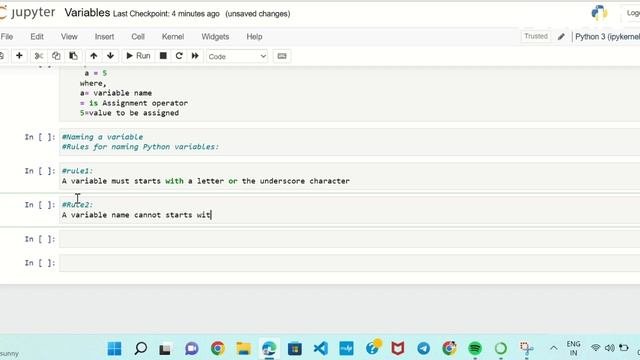The image size is (640, 360).
Task: Click inside the #rule1 cell text
Action: pyautogui.click(x=205, y=181)
